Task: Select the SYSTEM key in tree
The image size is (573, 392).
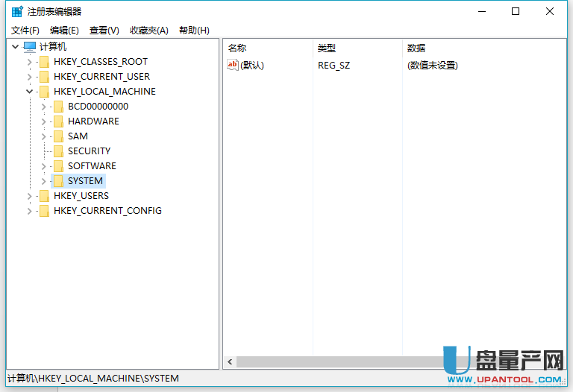Action: tap(85, 181)
